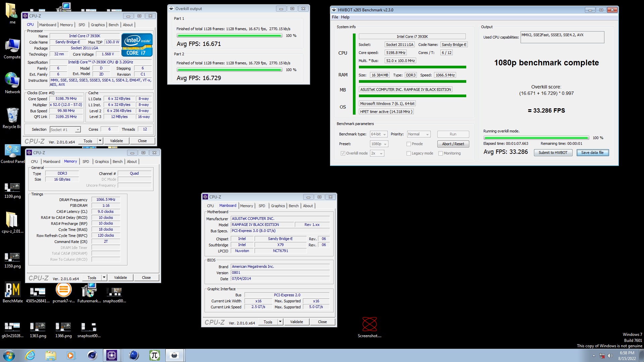The width and height of the screenshot is (644, 362).
Task: Select the 1359.png file on desktop
Action: (x=12, y=260)
